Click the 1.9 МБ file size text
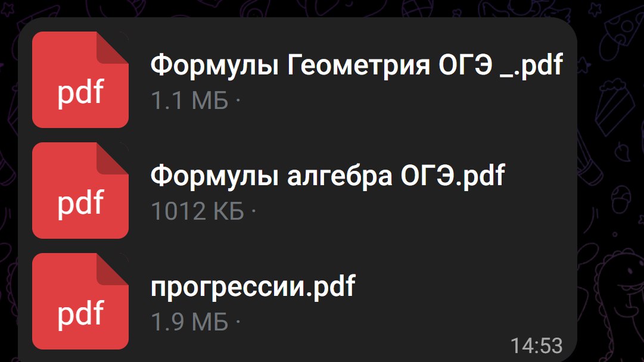644x362 pixels. pyautogui.click(x=189, y=322)
